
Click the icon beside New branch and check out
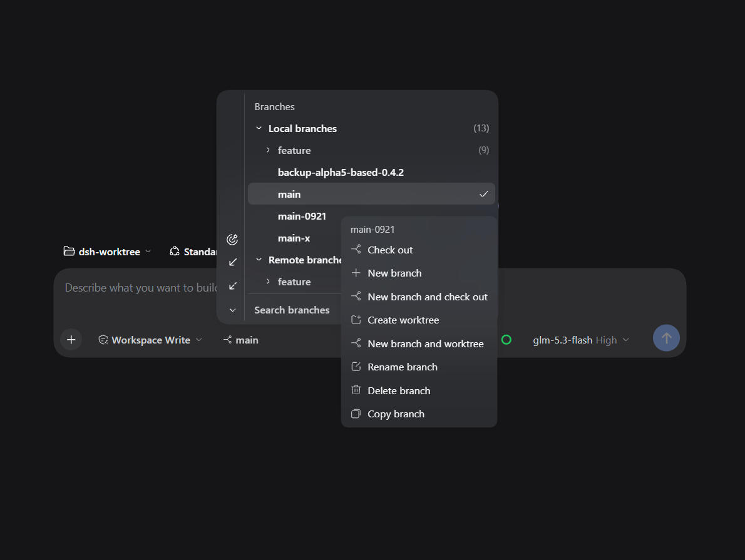[356, 297]
